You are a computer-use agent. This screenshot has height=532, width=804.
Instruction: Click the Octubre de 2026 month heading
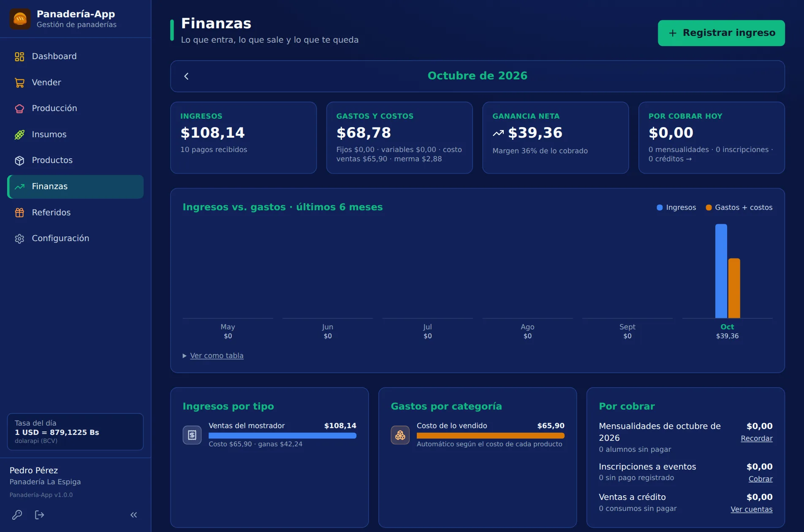pyautogui.click(x=478, y=76)
